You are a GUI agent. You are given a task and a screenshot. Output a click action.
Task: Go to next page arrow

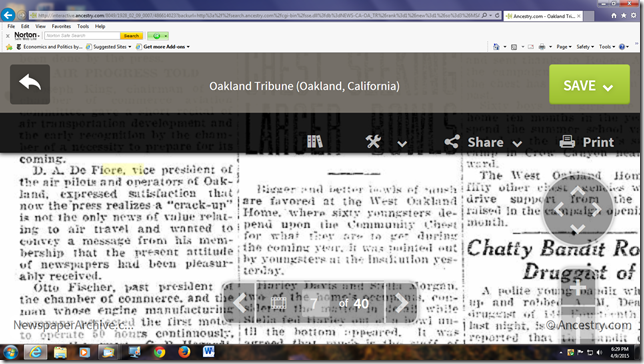coord(401,303)
